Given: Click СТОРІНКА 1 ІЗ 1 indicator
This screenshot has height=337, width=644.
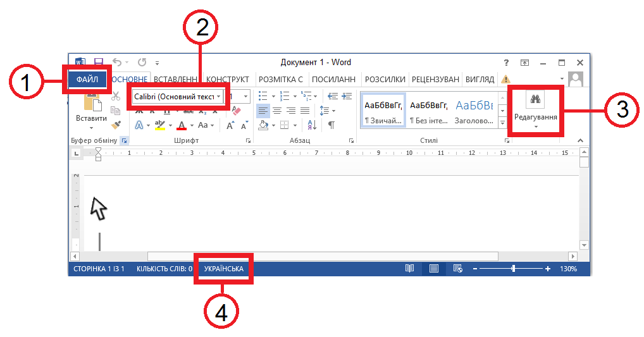Looking at the screenshot, I should pos(99,269).
